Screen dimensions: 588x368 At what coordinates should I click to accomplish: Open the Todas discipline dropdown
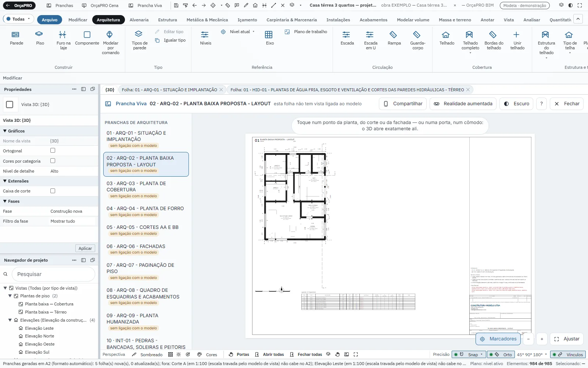coord(18,19)
